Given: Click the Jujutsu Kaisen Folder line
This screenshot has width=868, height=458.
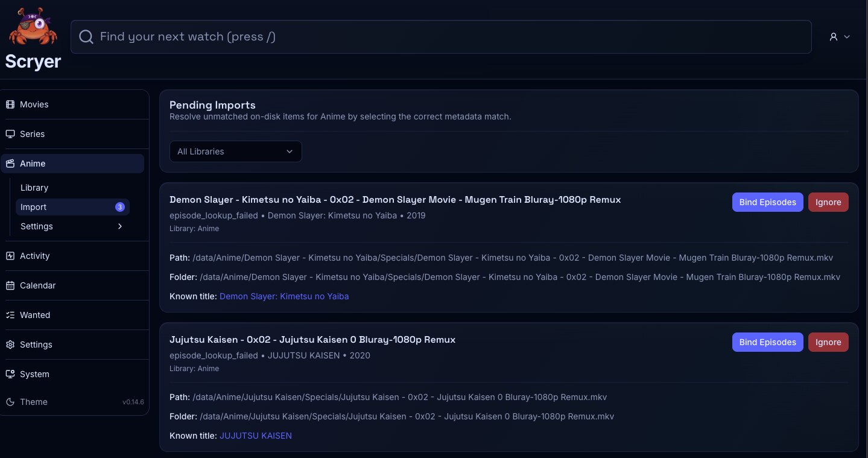Looking at the screenshot, I should pyautogui.click(x=391, y=416).
